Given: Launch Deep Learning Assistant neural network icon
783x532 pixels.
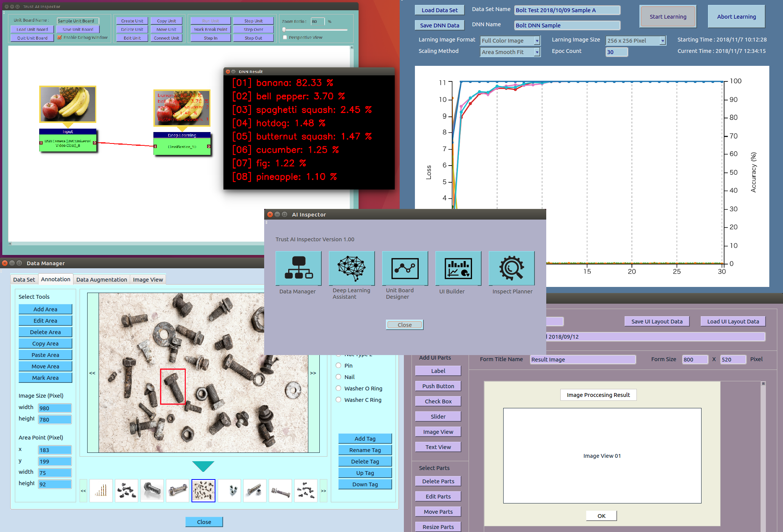Looking at the screenshot, I should click(352, 268).
